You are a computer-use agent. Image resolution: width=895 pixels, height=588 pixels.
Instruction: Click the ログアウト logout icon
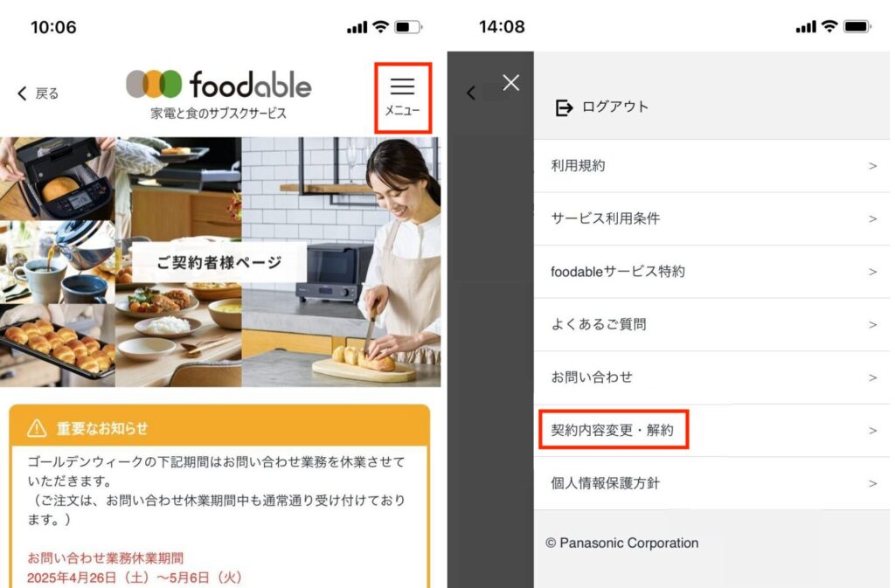[564, 107]
